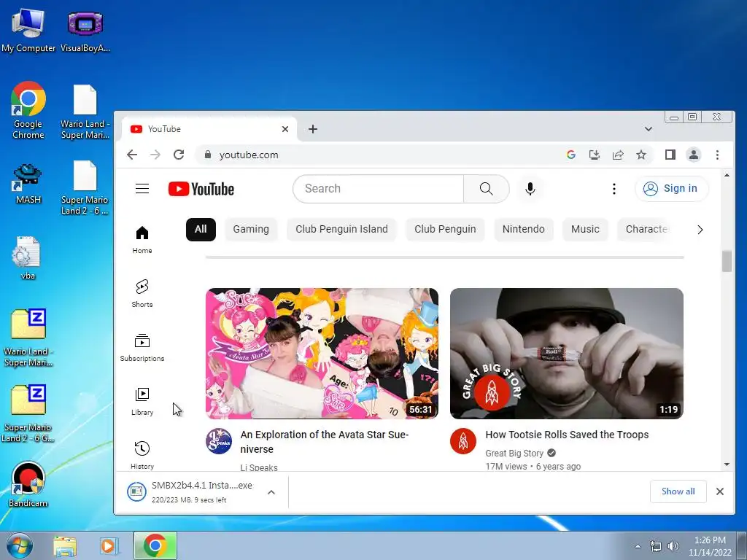The image size is (747, 560).
Task: Select the VisualBoyAdvance desktop icon
Action: (85, 31)
